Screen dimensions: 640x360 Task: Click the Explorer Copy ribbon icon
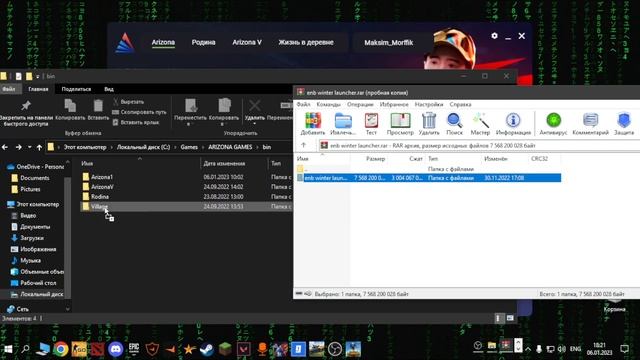70,105
